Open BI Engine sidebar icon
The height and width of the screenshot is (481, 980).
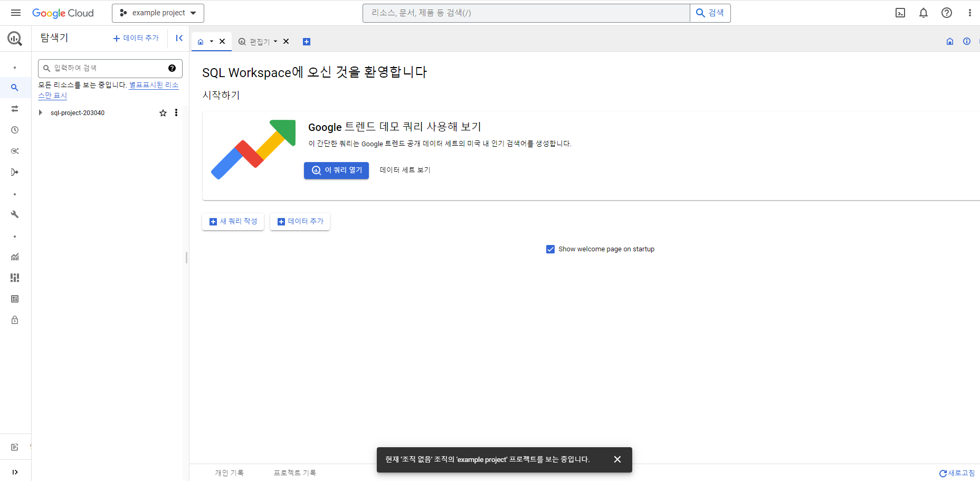15,299
